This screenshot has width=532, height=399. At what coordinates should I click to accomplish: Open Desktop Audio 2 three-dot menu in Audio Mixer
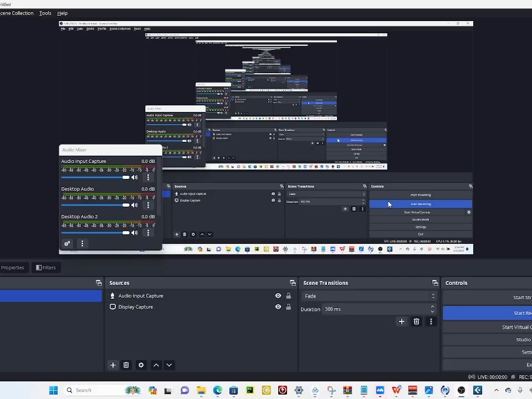(x=148, y=233)
